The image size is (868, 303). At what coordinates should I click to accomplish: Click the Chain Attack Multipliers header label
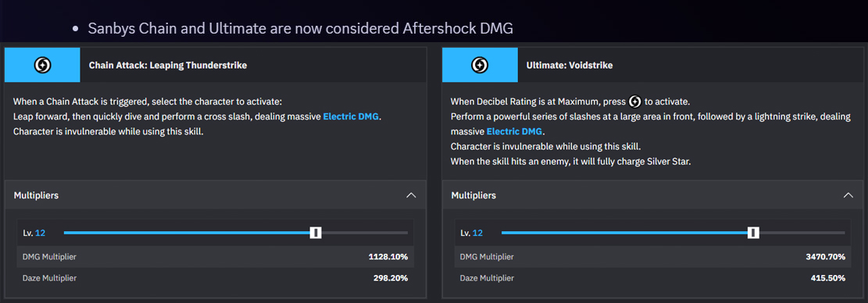pos(37,195)
